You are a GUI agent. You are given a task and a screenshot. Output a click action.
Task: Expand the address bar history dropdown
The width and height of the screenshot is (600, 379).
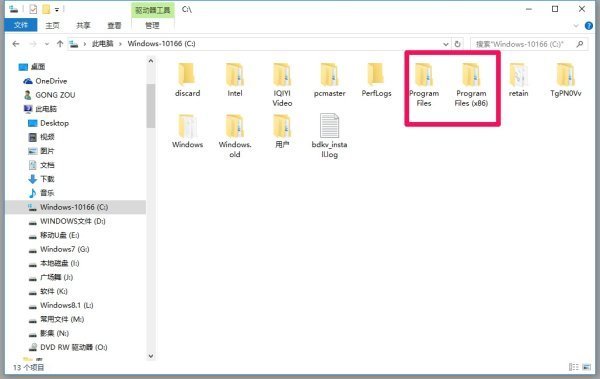(x=446, y=44)
